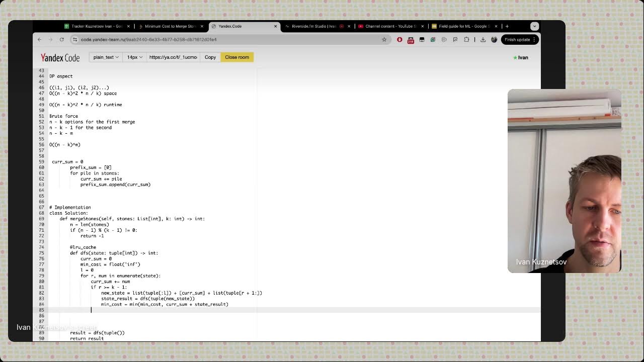Click 'min_cost = float('inf')' line

110,264
